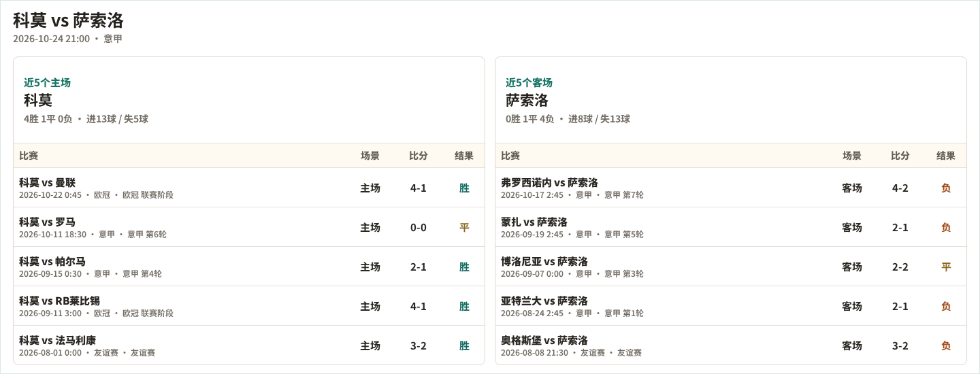Click the 近5个客场 label
980x374 pixels.
point(529,82)
